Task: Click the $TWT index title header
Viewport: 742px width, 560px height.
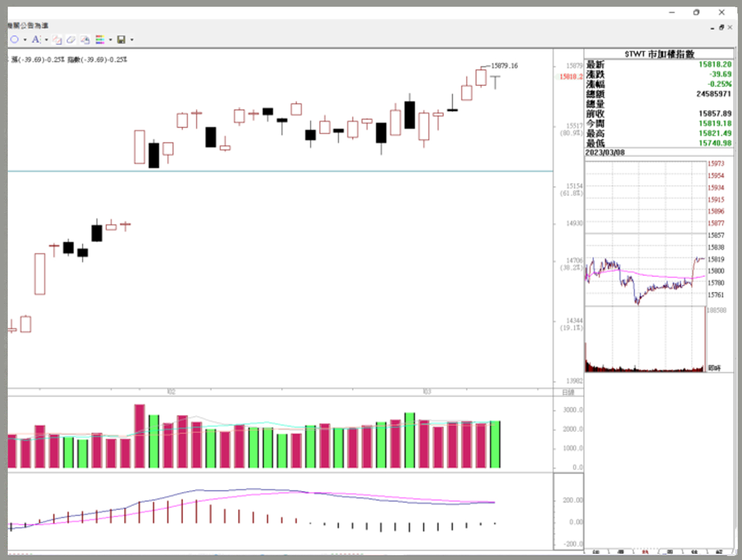Action: (659, 54)
